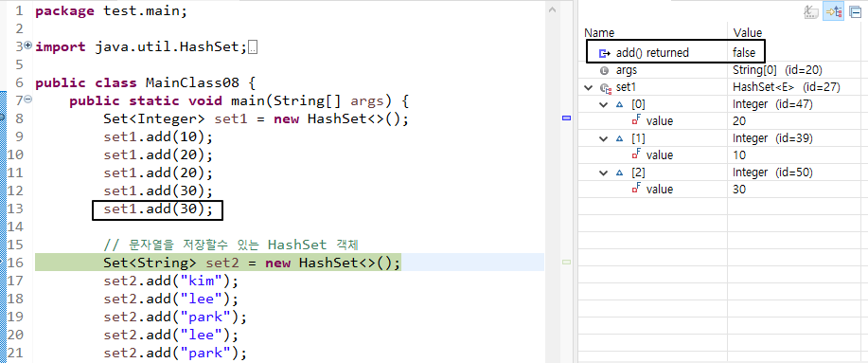This screenshot has width=868, height=363.
Task: Collapse the [1] element node
Action: (603, 138)
